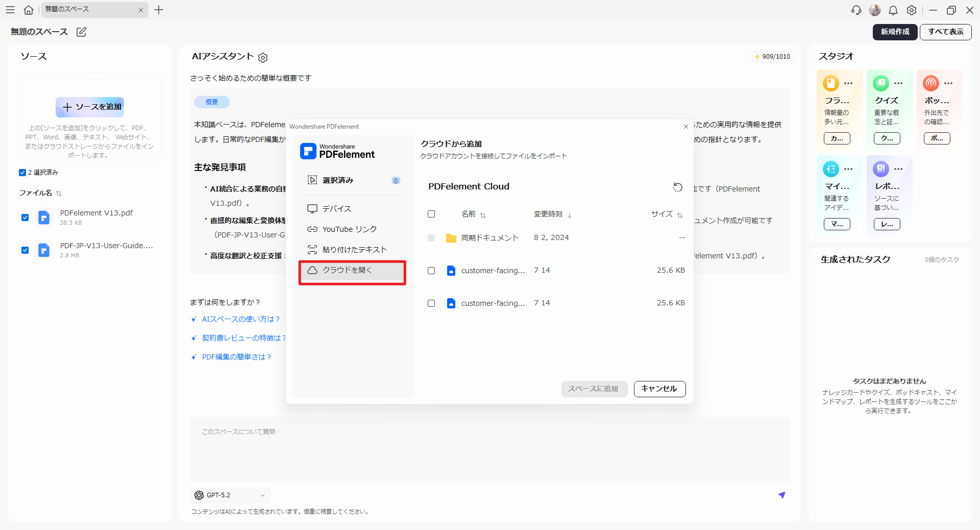Viewport: 980px width, 530px height.
Task: Click the ソースを追加 button
Action: tap(90, 107)
